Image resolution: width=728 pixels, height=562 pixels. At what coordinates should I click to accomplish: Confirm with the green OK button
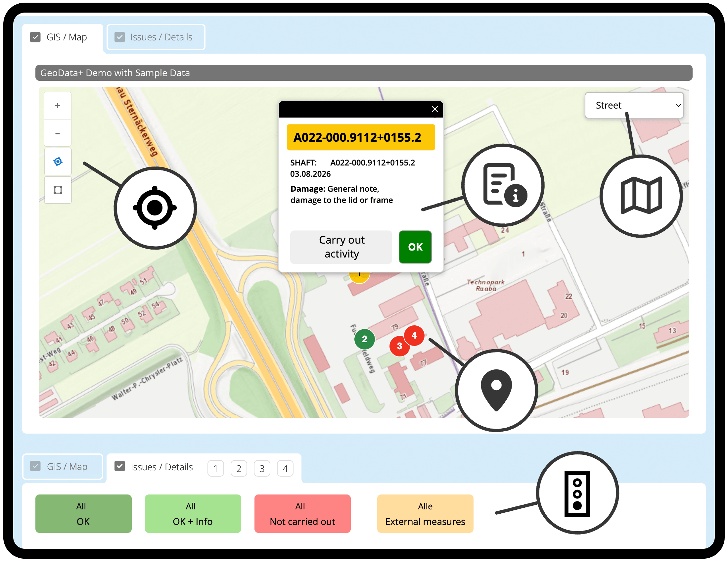click(415, 247)
